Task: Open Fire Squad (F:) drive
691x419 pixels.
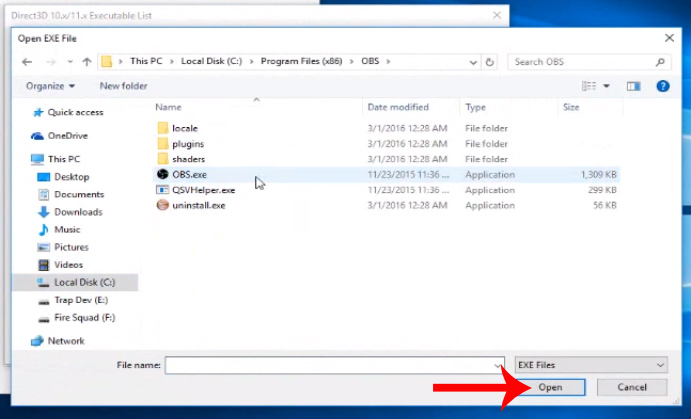Action: click(77, 318)
